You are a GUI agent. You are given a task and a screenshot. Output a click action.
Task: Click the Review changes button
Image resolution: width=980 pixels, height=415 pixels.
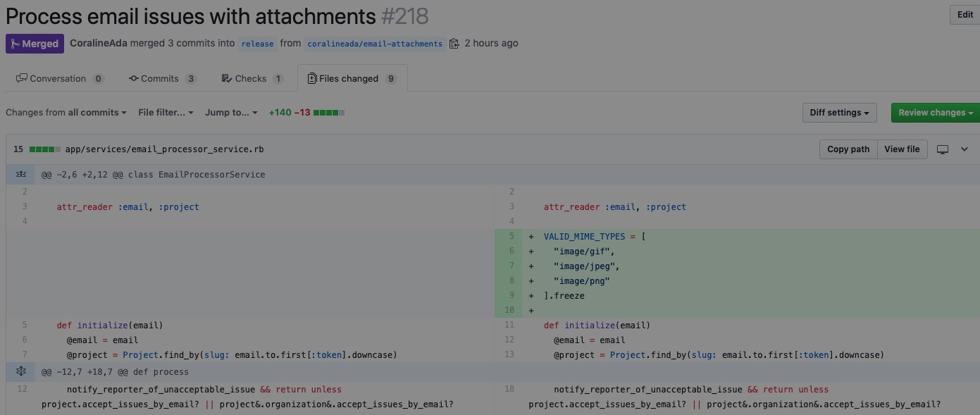(x=935, y=113)
